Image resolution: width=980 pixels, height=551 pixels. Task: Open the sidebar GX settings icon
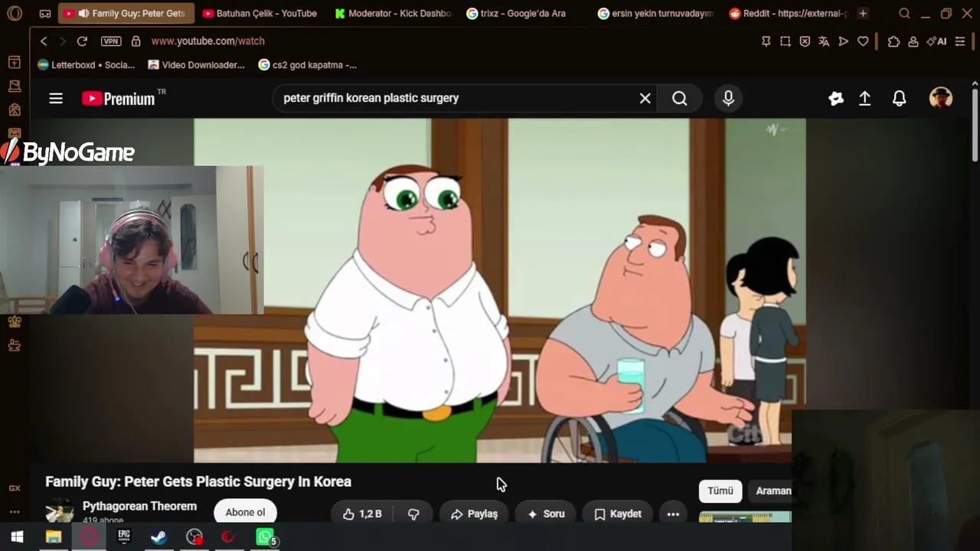(15, 488)
